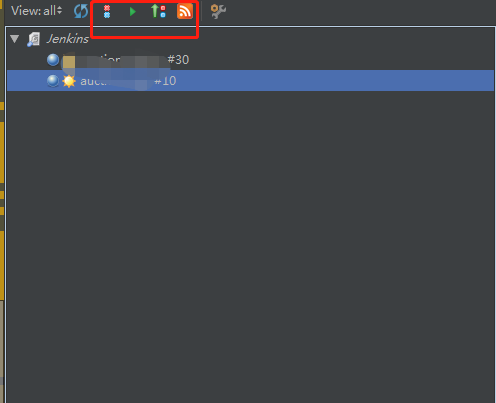Click the up-down arrows beside View: all
Screen dimensions: 496x403
coord(59,11)
